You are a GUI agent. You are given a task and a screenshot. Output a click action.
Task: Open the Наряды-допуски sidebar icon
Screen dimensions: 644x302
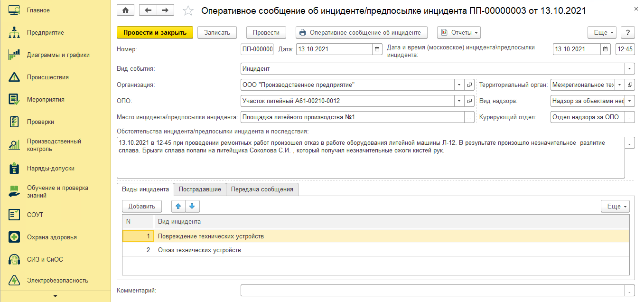[x=14, y=168]
